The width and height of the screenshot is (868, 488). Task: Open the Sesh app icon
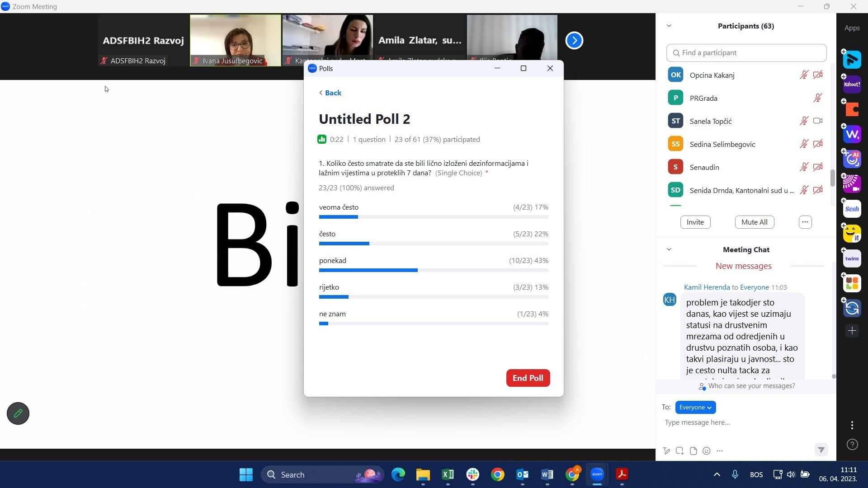coord(852,209)
